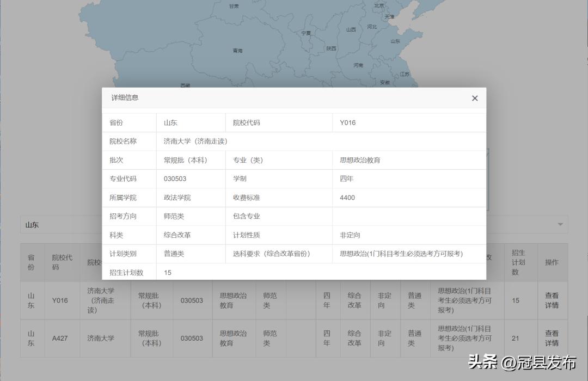This screenshot has width=588, height=381.
Task: Click the 非定向 value in the detail dialog
Action: [x=350, y=235]
